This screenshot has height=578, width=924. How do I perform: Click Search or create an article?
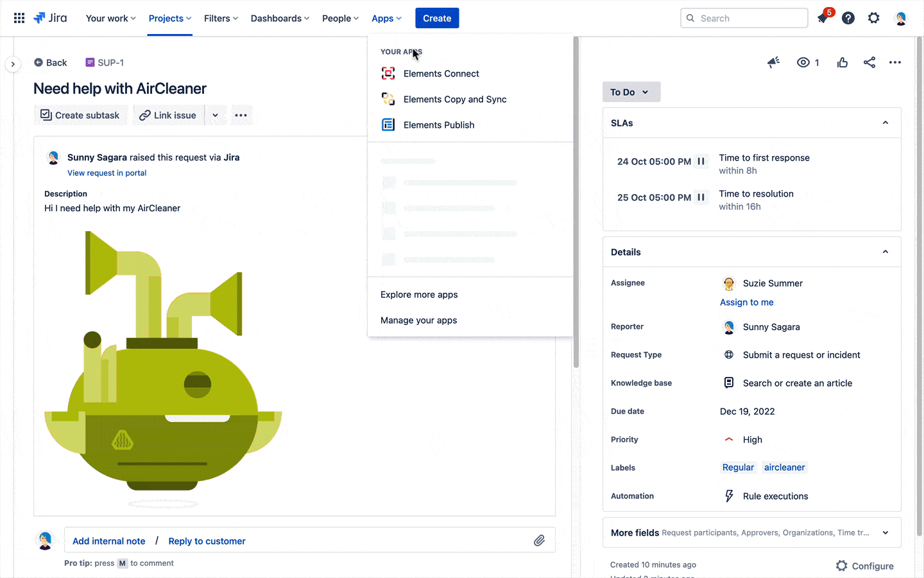click(798, 383)
